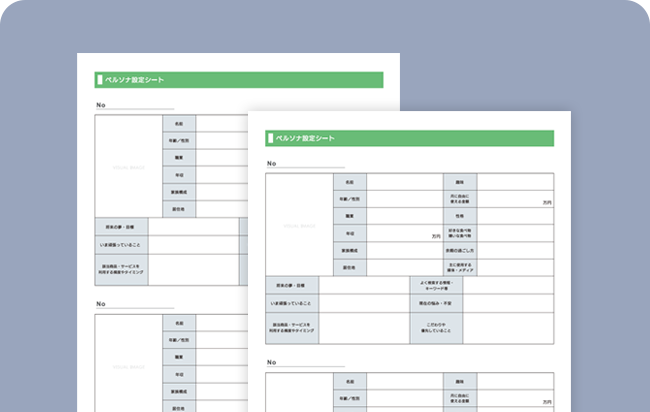Click 月に自由に使える金額 label in front sheet's top block

[x=460, y=199]
